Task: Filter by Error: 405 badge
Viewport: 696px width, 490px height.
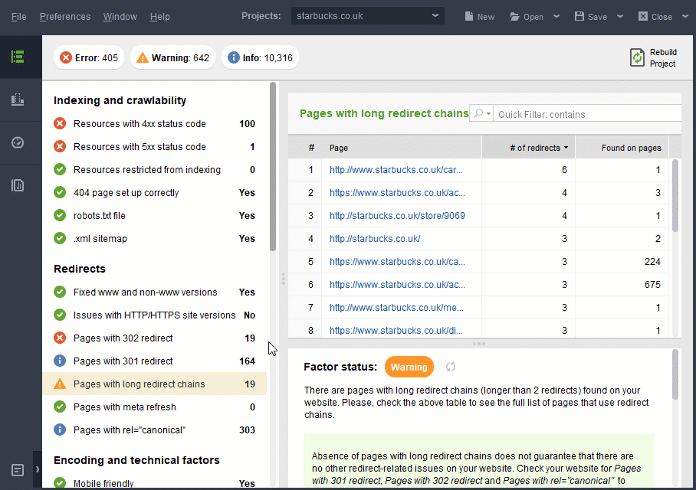Action: pos(89,58)
